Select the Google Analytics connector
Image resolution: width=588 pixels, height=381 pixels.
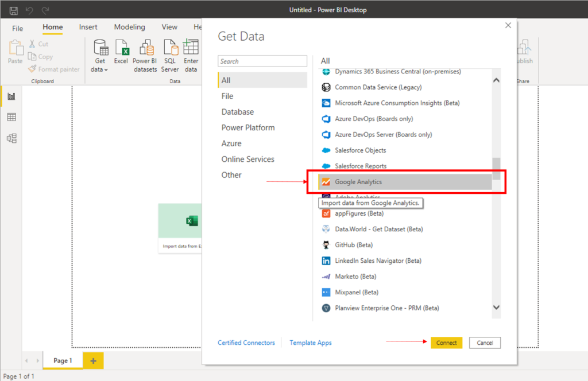(x=405, y=182)
